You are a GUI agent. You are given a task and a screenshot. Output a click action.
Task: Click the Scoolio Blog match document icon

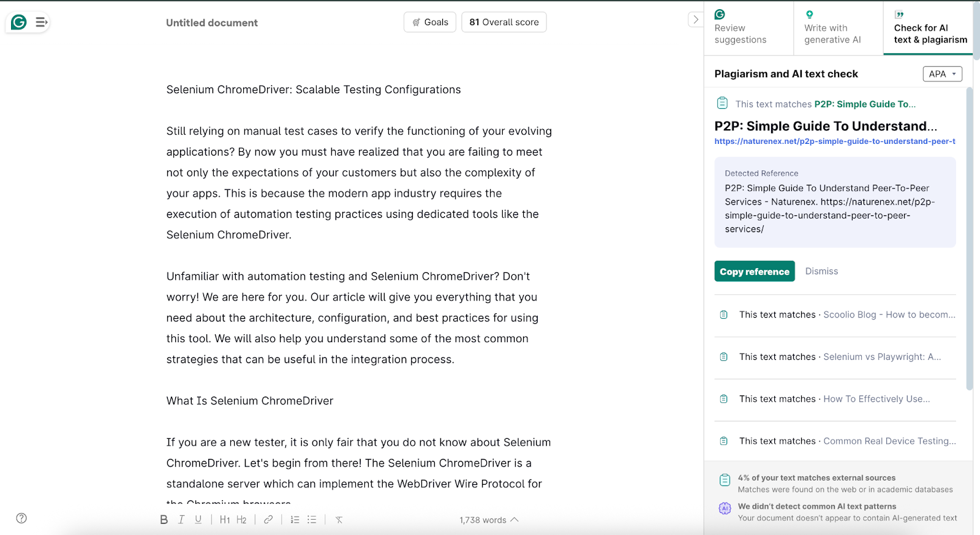tap(723, 315)
